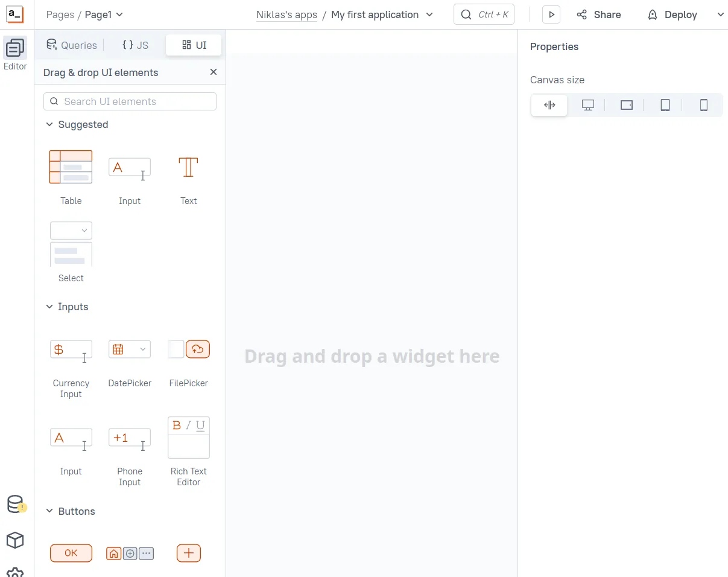728x577 pixels.
Task: Open the Page1 dropdown
Action: (x=104, y=14)
